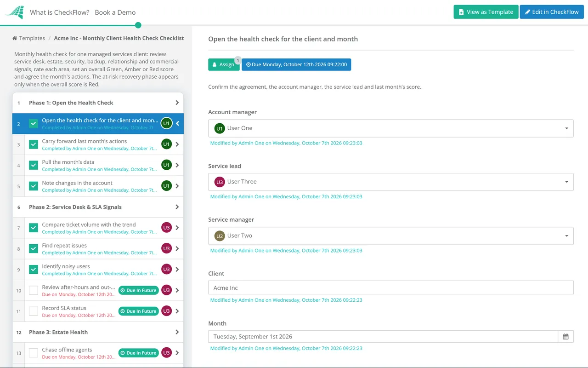Expand Phase 1: Open the Health Check chevron
588x368 pixels.
tap(177, 103)
